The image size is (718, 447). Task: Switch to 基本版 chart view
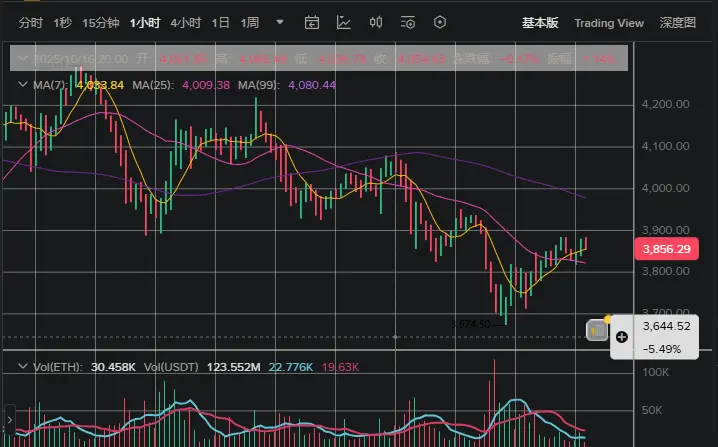coord(540,23)
